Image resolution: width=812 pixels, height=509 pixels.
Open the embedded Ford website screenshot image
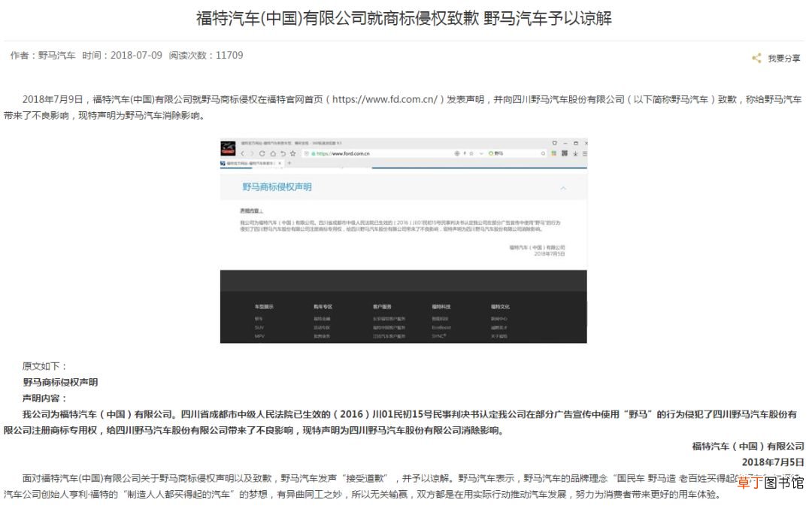coord(404,241)
